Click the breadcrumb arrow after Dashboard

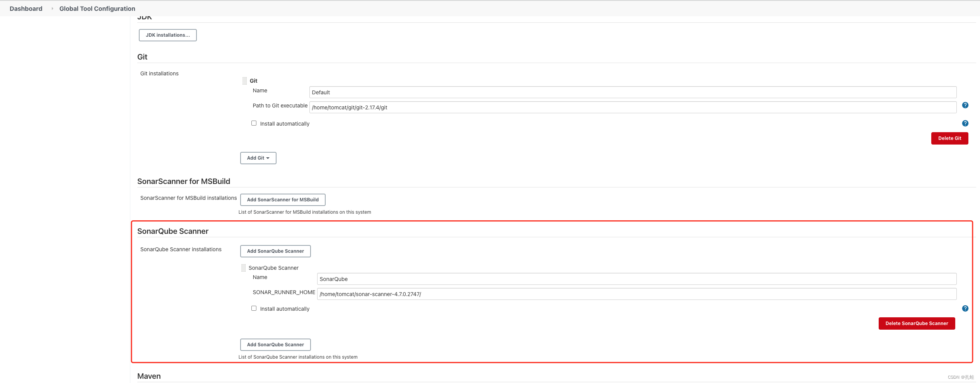tap(52, 9)
